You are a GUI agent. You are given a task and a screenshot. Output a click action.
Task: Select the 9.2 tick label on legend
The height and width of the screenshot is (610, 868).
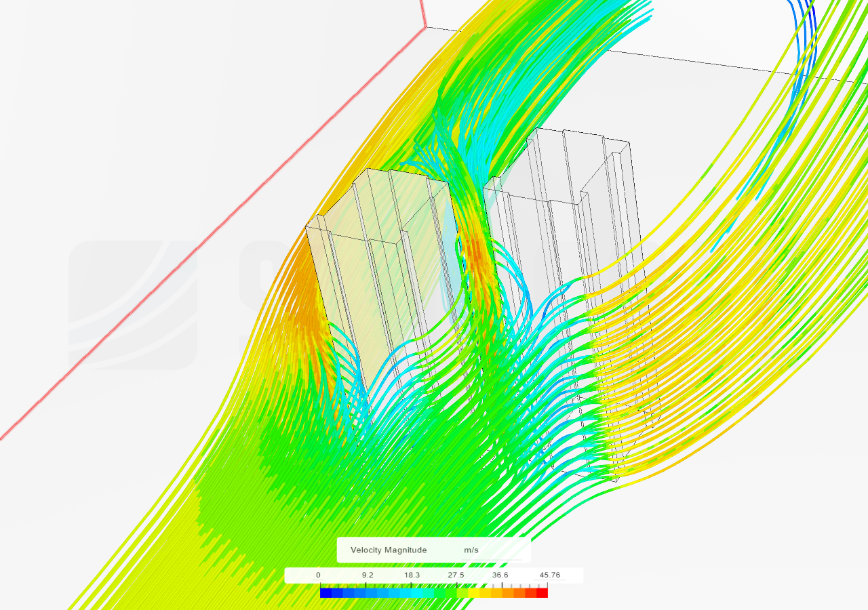[x=368, y=575]
